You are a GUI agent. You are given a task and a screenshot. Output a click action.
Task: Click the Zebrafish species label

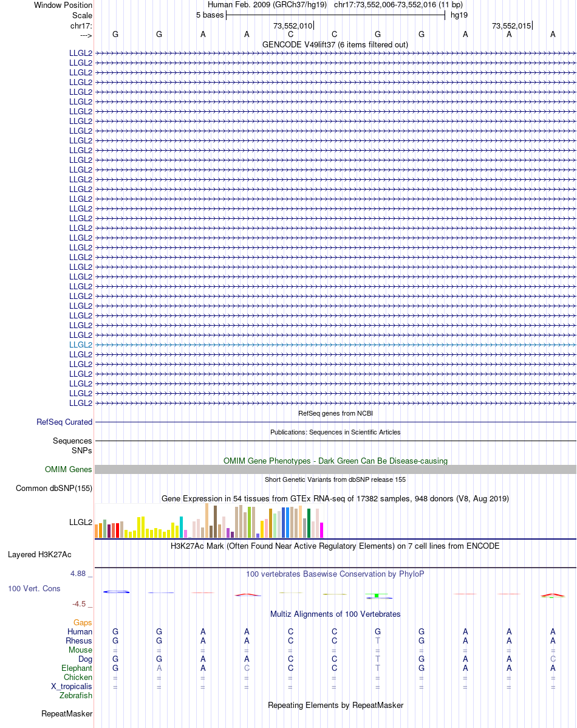(x=76, y=696)
